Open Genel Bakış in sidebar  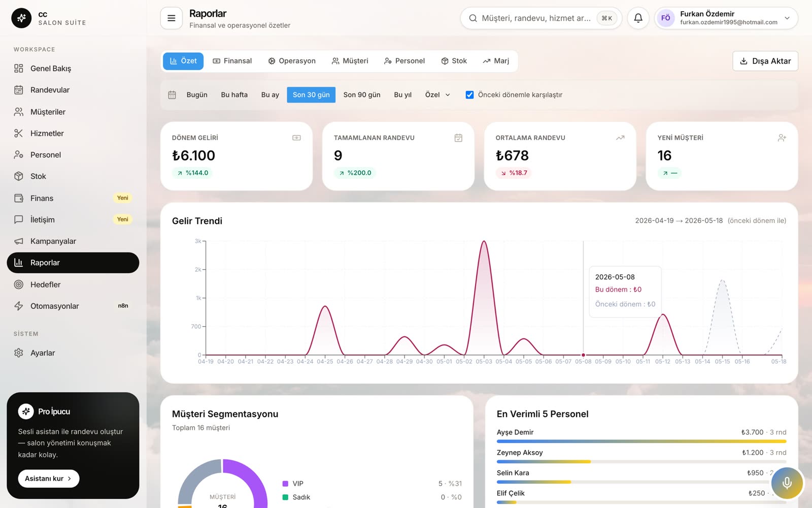[73, 69]
